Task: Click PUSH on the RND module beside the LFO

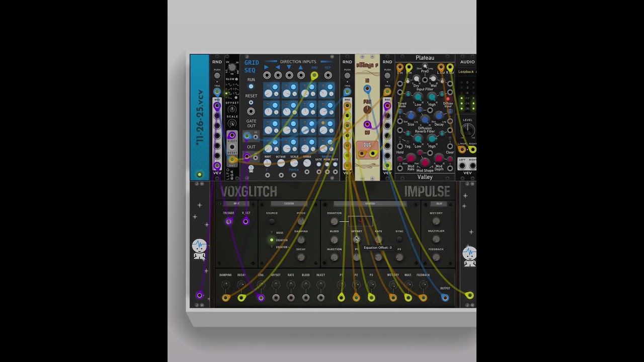Action: click(217, 76)
